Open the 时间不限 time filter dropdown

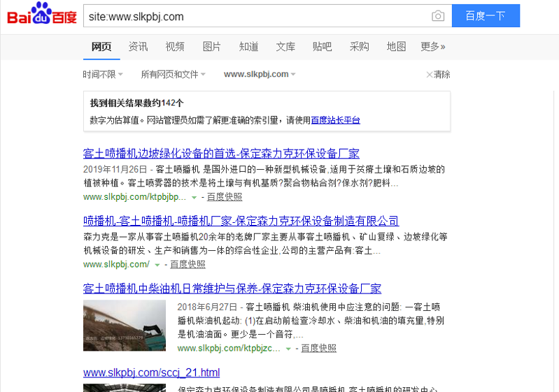(x=103, y=74)
